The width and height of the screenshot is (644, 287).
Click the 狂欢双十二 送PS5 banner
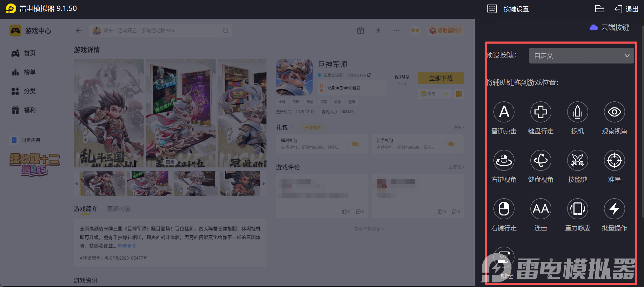click(x=35, y=164)
